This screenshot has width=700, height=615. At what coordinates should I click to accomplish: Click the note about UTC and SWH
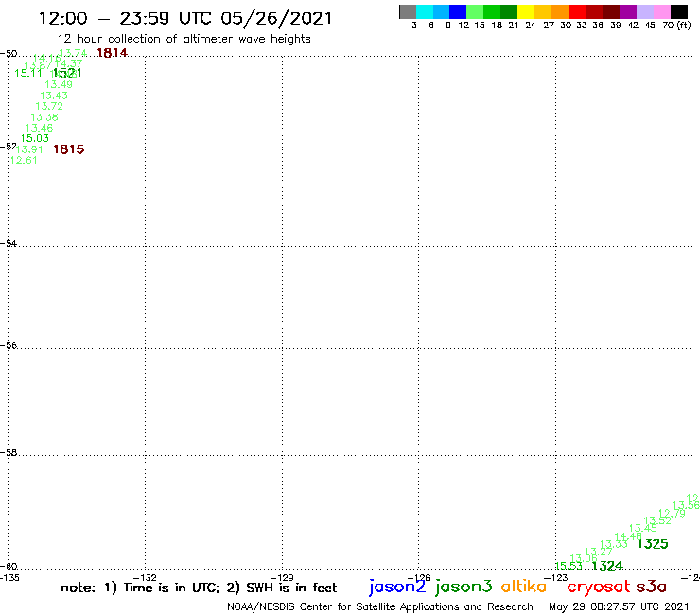(x=199, y=588)
